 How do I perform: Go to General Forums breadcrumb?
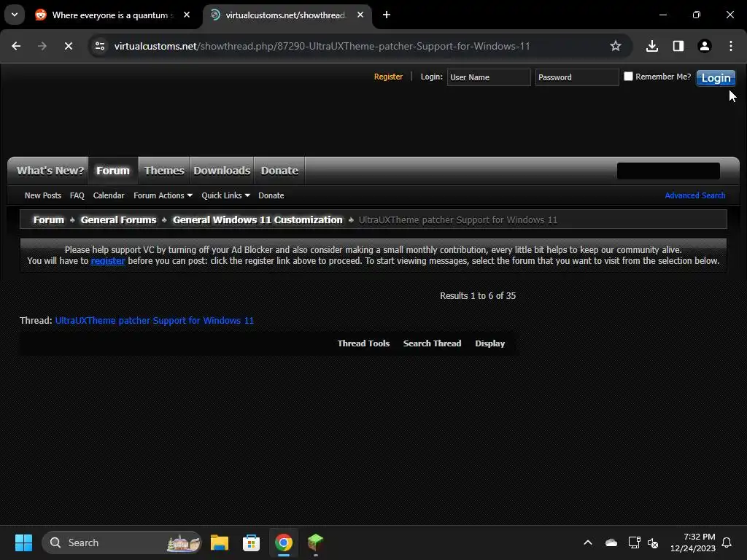[118, 219]
